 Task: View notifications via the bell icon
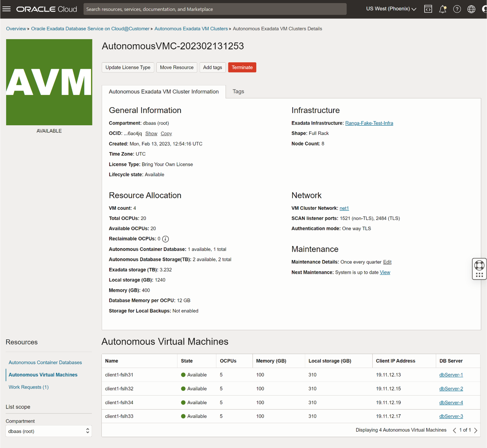point(442,9)
